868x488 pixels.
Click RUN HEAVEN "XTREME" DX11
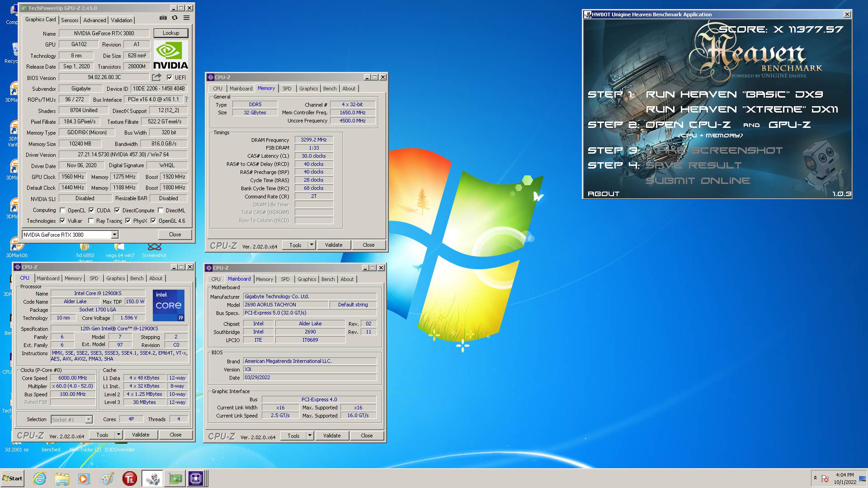pyautogui.click(x=742, y=109)
